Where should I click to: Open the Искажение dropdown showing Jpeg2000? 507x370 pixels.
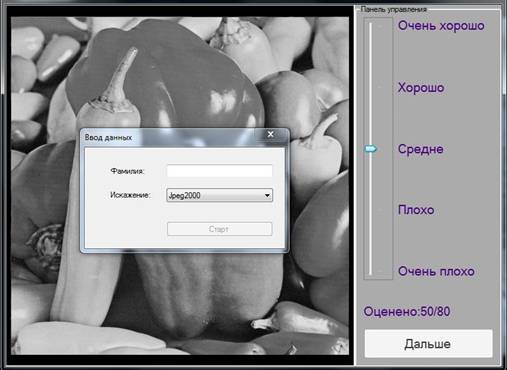[x=219, y=195]
